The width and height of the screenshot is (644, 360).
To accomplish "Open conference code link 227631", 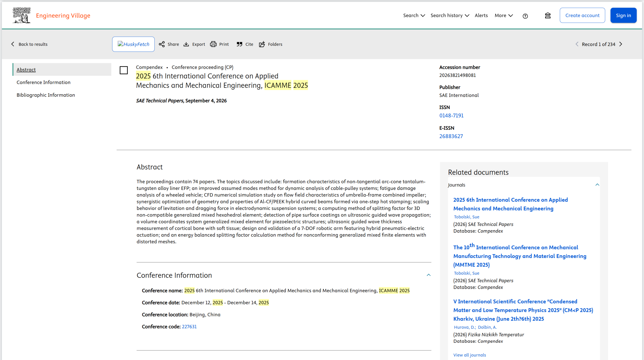I will [189, 327].
